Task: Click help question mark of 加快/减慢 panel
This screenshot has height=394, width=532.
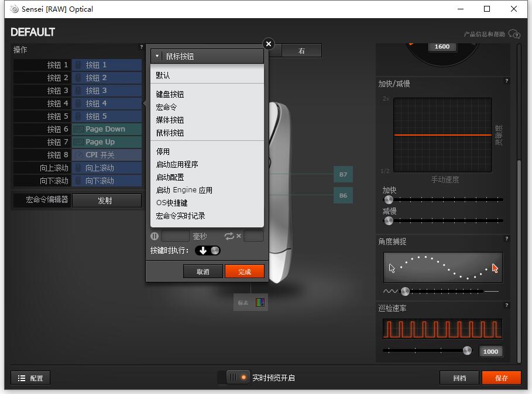Action: pyautogui.click(x=506, y=81)
